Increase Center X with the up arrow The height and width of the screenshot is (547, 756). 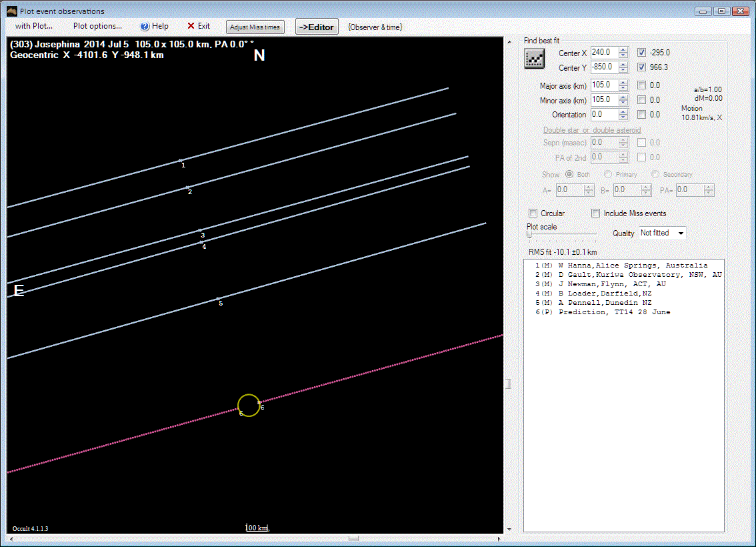623,49
